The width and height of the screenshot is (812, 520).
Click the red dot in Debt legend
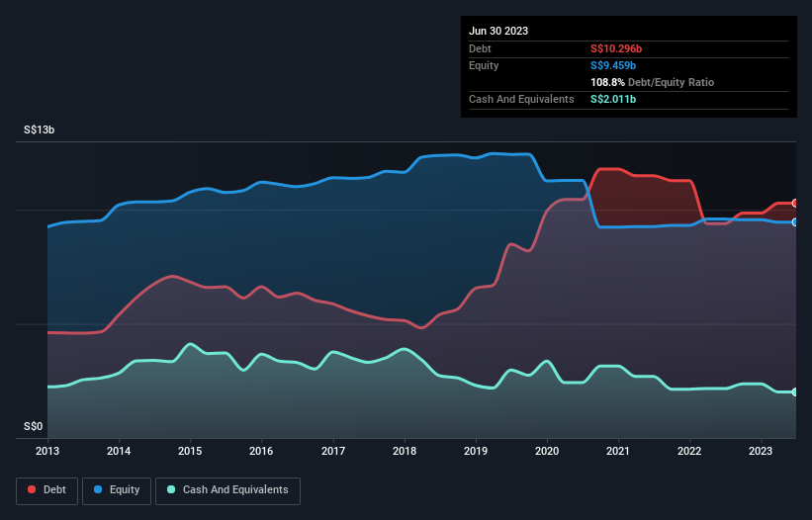(x=32, y=489)
